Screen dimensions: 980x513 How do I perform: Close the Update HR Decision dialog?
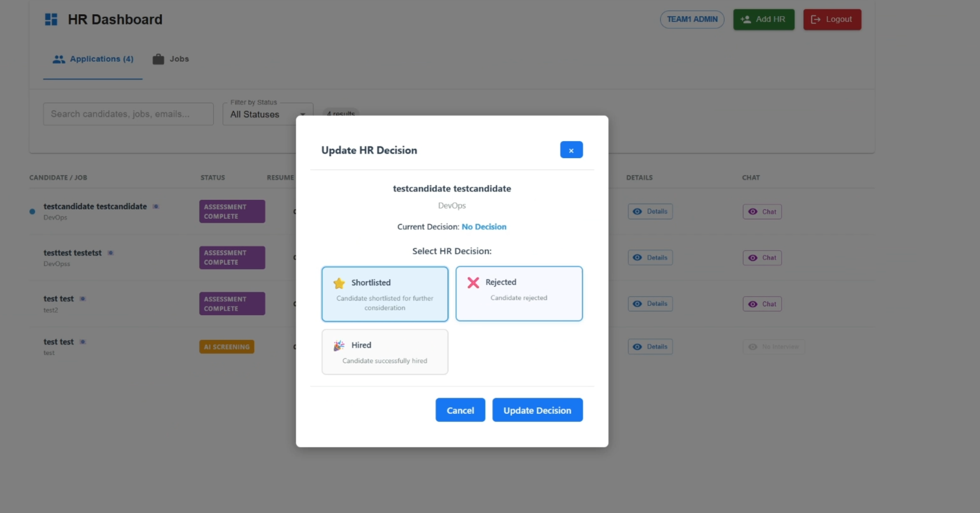[571, 150]
